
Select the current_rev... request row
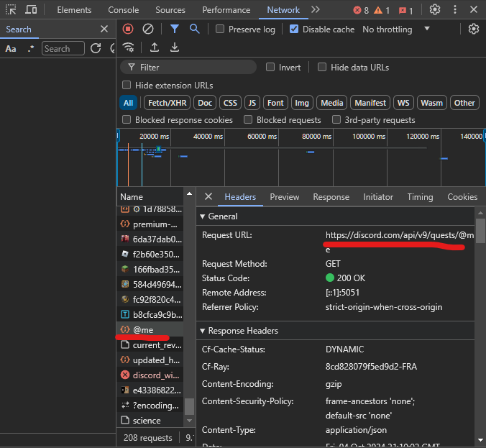click(x=150, y=344)
